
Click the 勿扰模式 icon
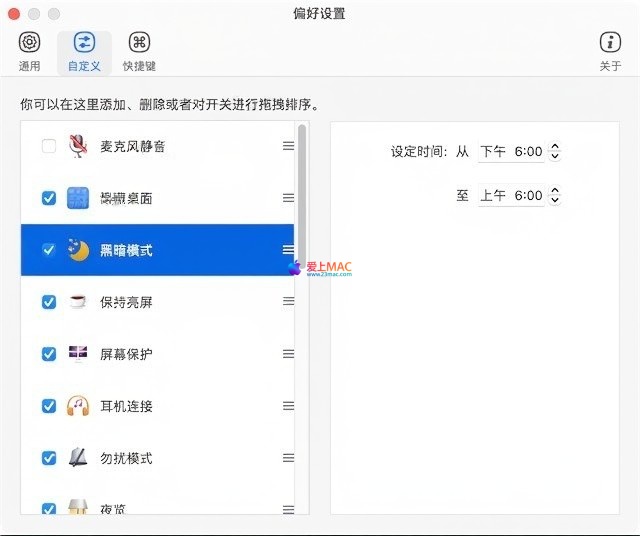click(78, 458)
